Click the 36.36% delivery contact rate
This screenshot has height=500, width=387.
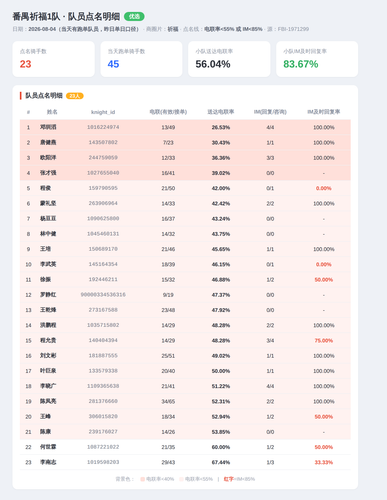221,158
